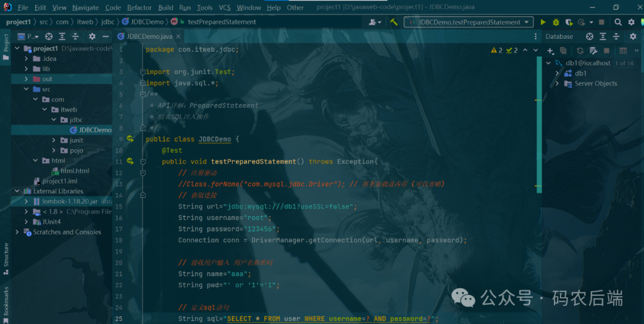Viewport: 644px width, 324px height.
Task: Expand the .idea folder
Action: point(26,58)
